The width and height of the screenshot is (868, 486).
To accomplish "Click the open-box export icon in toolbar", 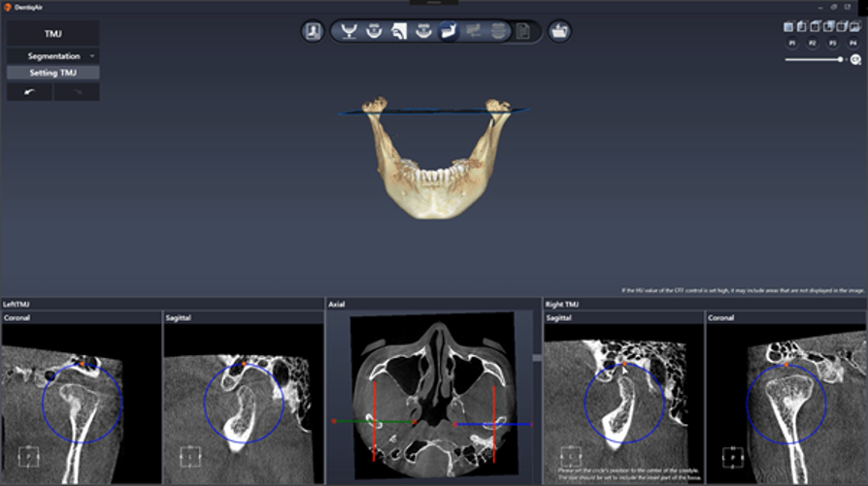I will click(559, 31).
